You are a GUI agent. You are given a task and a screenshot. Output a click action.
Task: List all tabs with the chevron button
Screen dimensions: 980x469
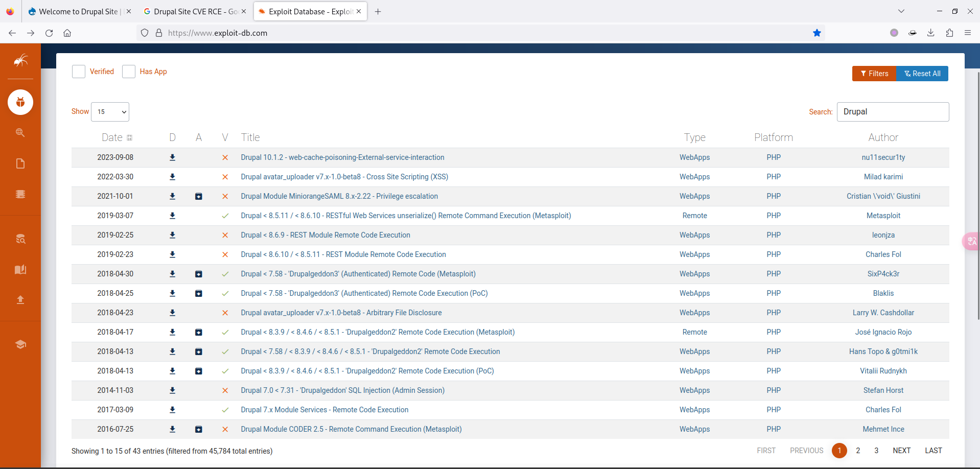click(x=901, y=11)
